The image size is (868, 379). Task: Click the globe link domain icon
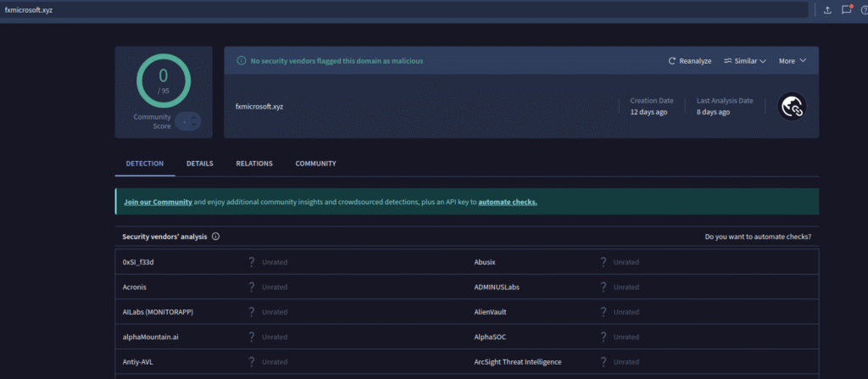click(792, 106)
